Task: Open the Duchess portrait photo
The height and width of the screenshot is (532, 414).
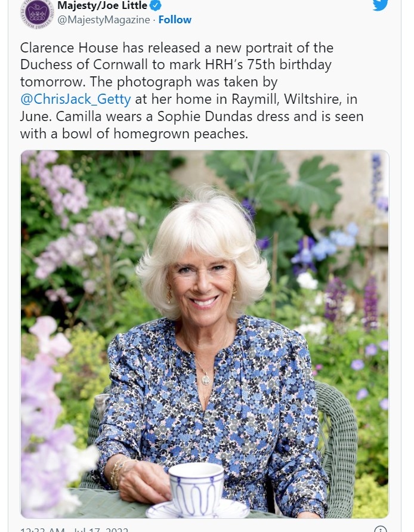Action: click(205, 334)
